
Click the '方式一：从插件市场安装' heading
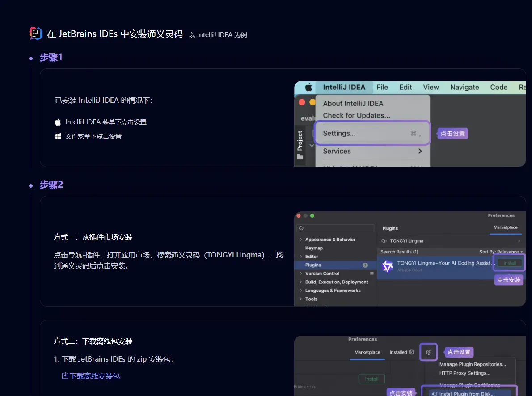(x=93, y=237)
